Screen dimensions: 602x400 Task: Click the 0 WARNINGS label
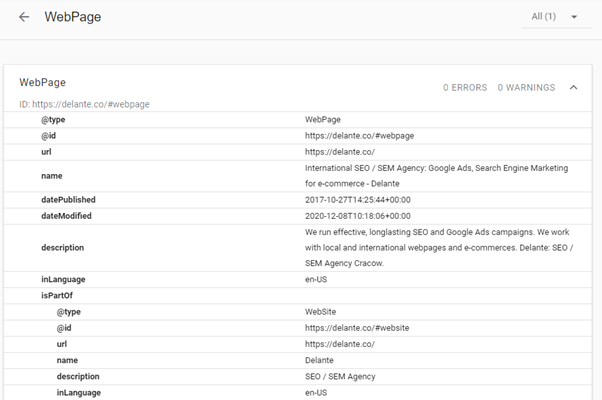[x=526, y=88]
